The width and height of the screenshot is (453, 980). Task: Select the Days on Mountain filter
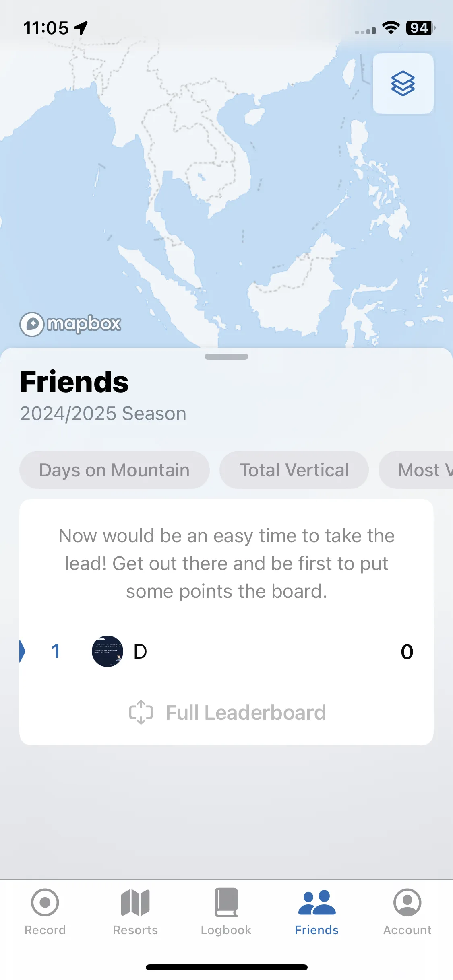(114, 470)
